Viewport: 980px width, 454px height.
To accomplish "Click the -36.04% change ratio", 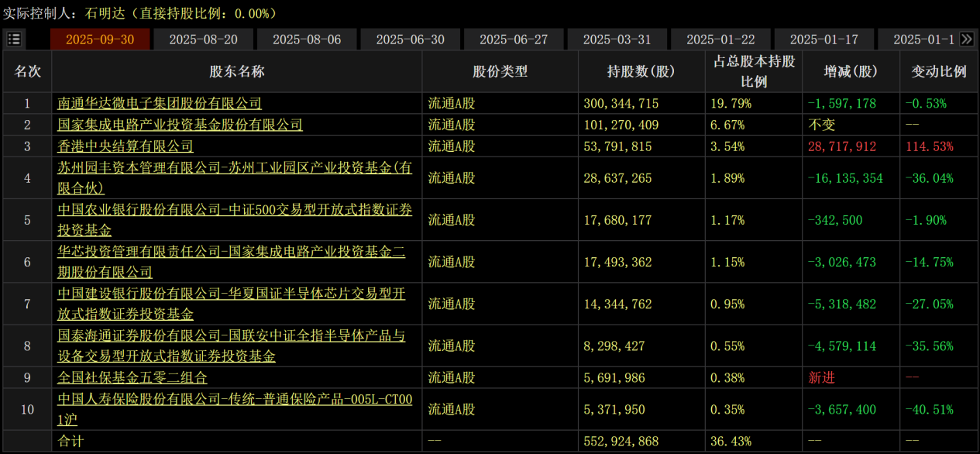I will click(928, 178).
